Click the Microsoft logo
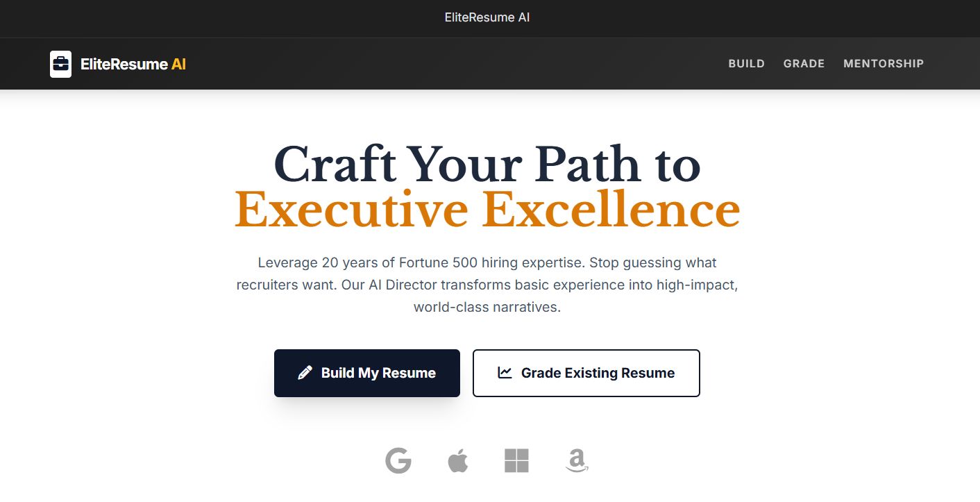Screen dimensions: 980x502 click(518, 460)
